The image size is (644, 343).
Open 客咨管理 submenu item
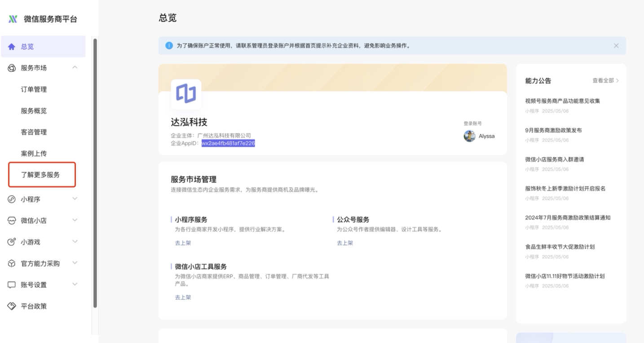pos(34,132)
